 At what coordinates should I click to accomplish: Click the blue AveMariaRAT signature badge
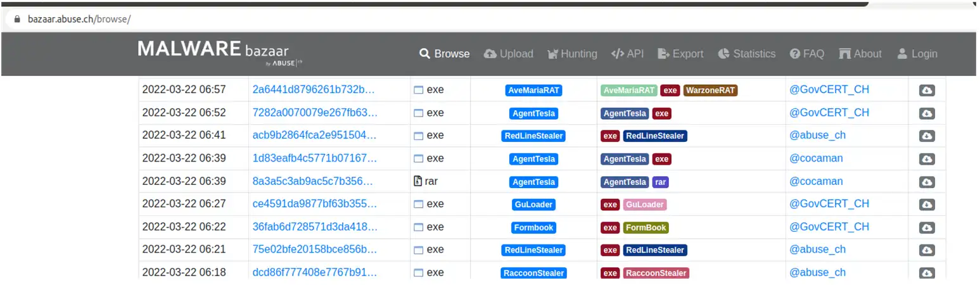coord(534,91)
